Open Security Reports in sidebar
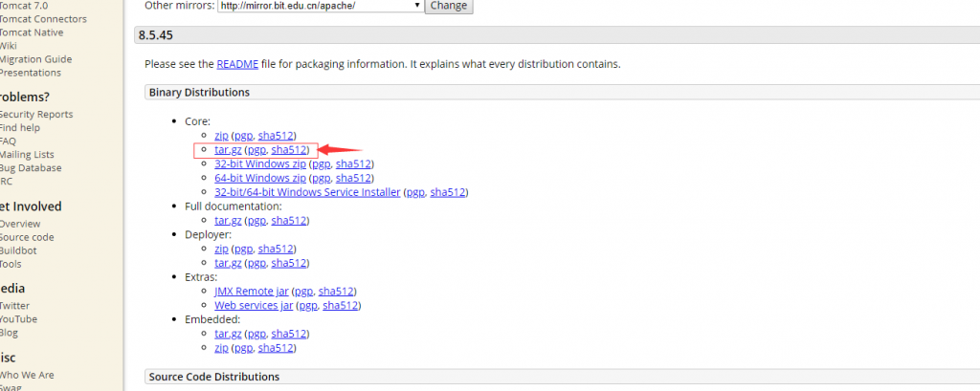The width and height of the screenshot is (980, 391). tap(35, 115)
